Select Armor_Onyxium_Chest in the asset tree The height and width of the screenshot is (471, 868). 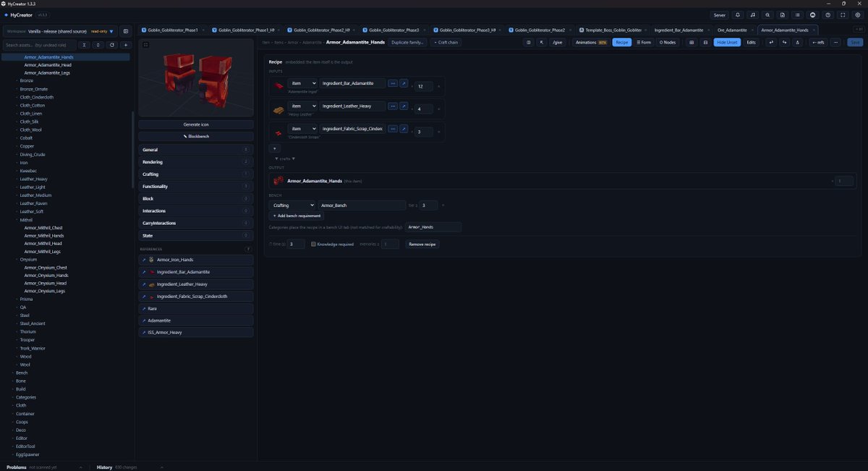pyautogui.click(x=45, y=268)
